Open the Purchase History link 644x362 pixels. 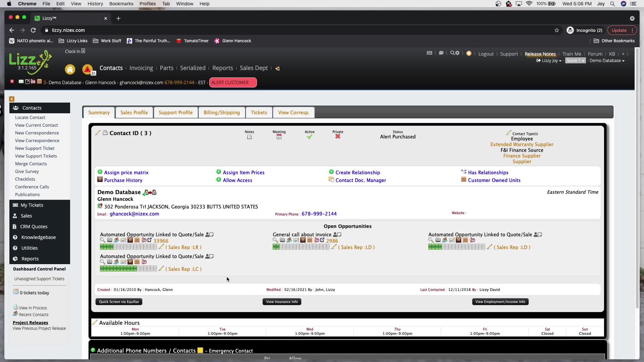(x=123, y=180)
